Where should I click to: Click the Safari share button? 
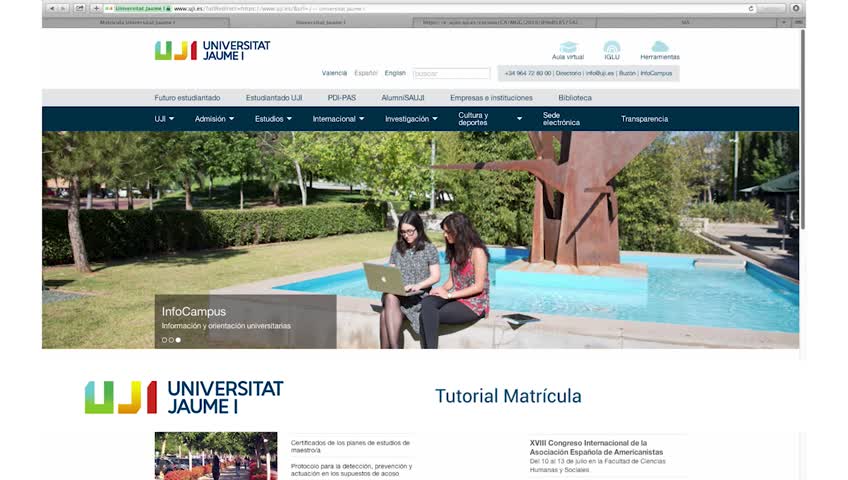pos(80,9)
